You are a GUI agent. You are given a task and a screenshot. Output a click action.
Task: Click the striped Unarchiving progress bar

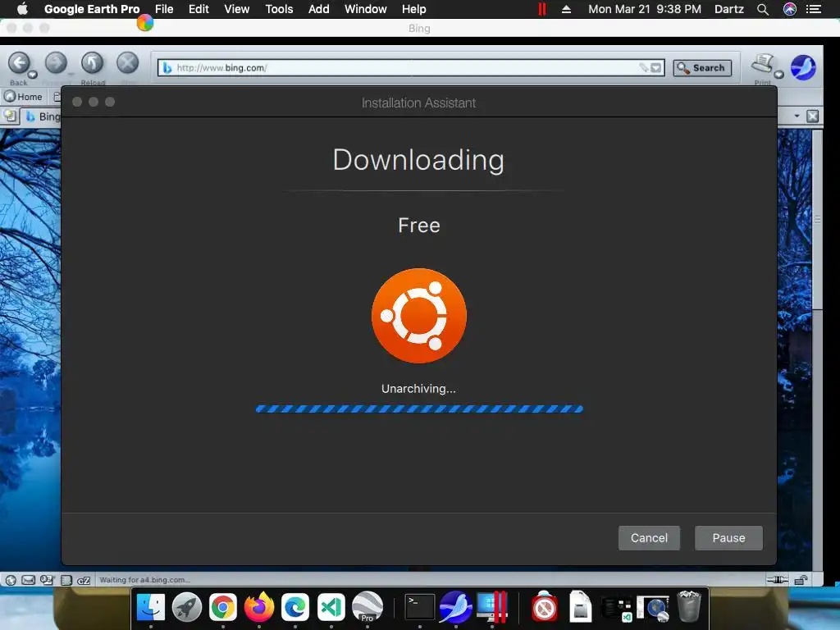tap(419, 409)
